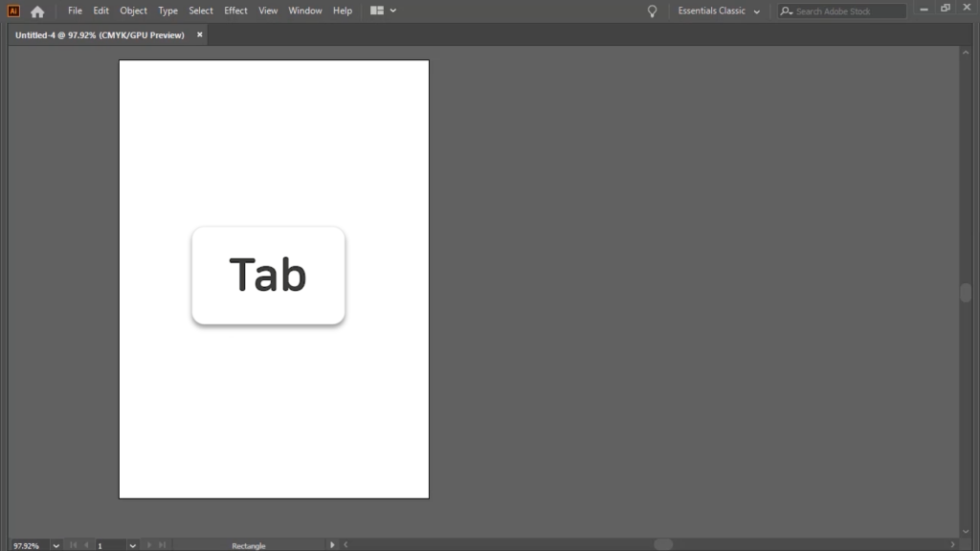
Task: Click the Illustrator Ai logo icon
Action: [13, 11]
